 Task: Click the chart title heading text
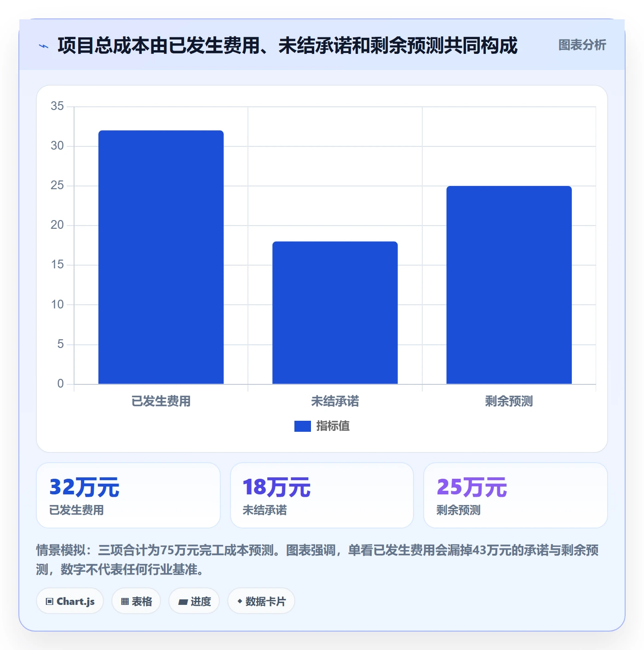287,46
